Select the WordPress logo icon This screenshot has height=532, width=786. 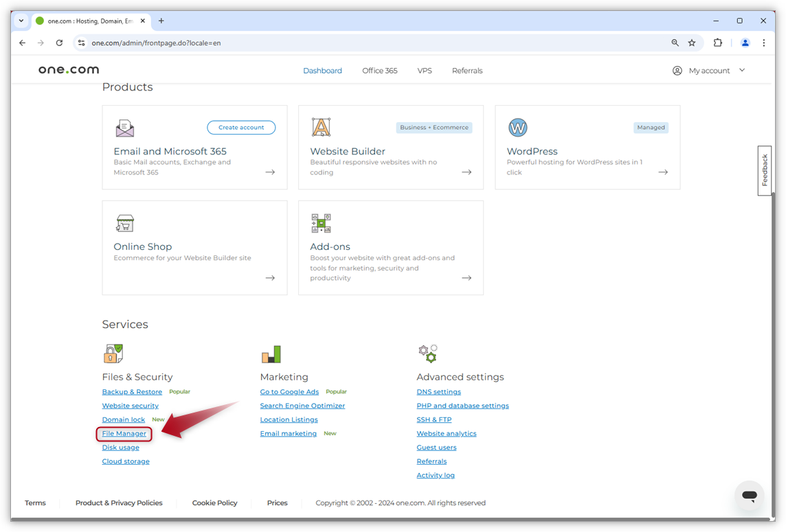(x=517, y=127)
